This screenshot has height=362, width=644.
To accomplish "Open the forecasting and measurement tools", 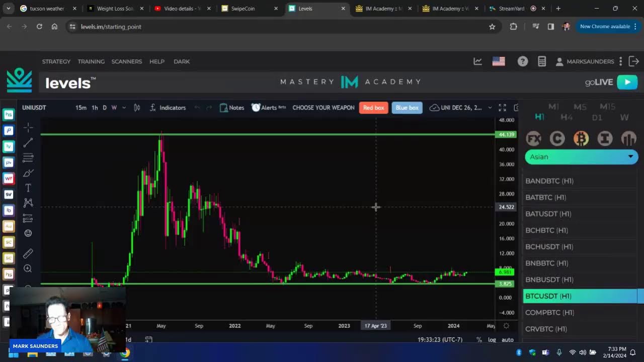I will (28, 218).
